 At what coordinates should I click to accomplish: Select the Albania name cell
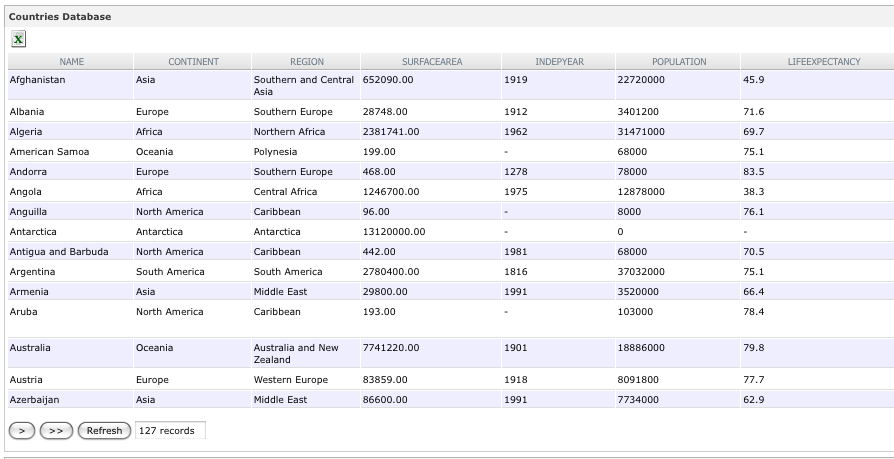[27, 112]
